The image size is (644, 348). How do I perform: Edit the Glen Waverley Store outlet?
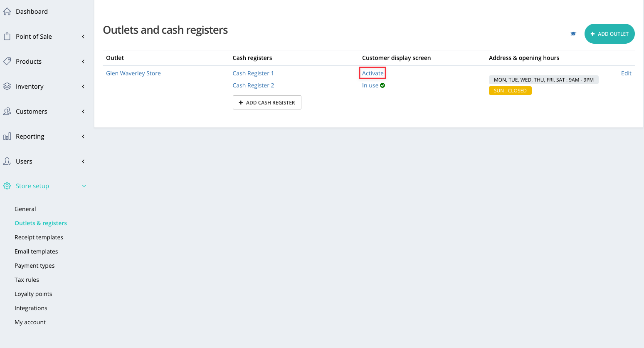click(626, 73)
